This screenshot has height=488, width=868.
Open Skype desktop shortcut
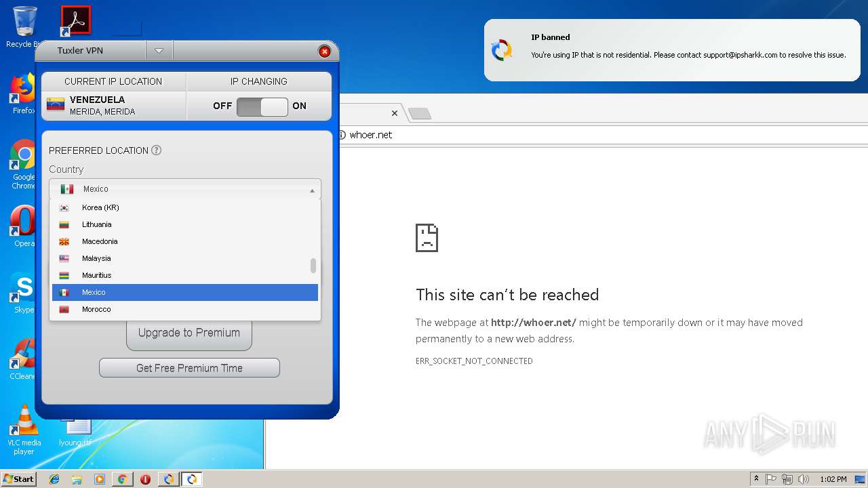pos(23,293)
